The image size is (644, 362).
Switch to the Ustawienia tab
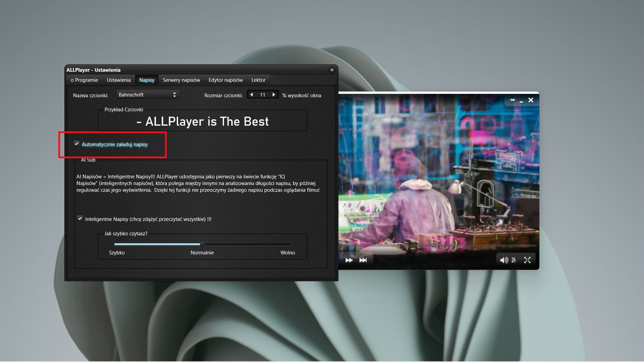119,80
